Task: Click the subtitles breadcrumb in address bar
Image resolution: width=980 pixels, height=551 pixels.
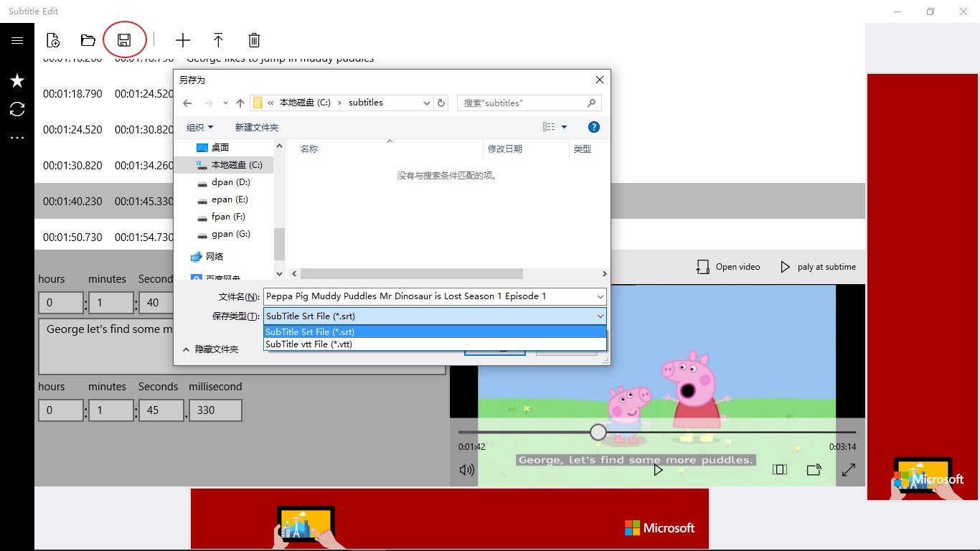Action: click(x=366, y=103)
